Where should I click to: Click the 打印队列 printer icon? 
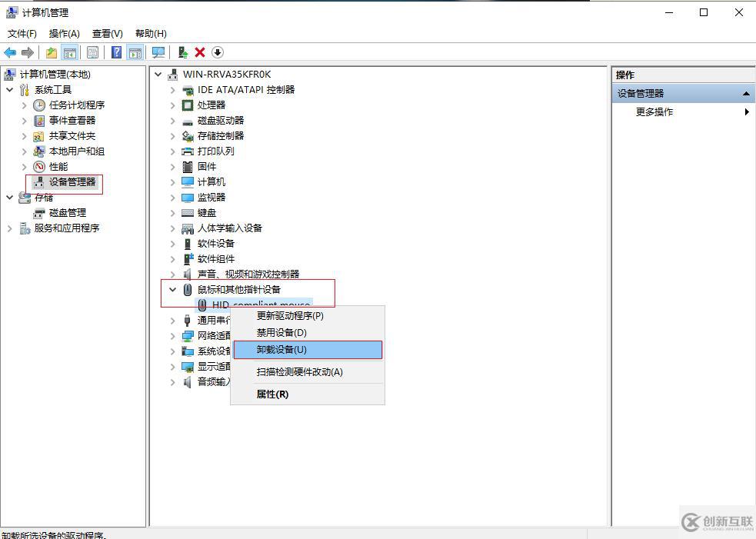point(187,151)
